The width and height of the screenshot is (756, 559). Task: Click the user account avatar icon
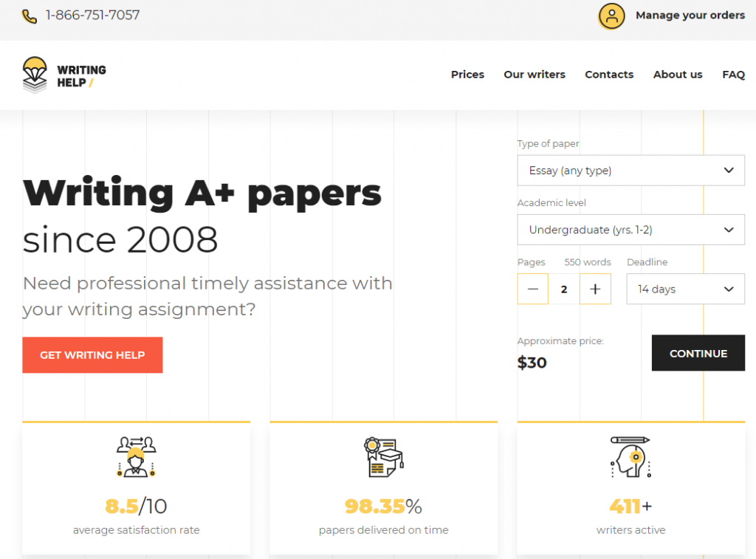tap(611, 16)
